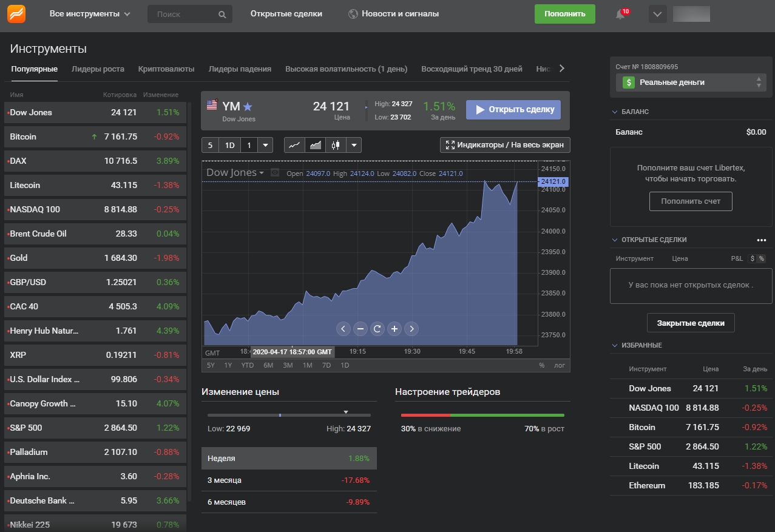The image size is (775, 532).
Task: Switch to candlestick chart type
Action: (336, 145)
